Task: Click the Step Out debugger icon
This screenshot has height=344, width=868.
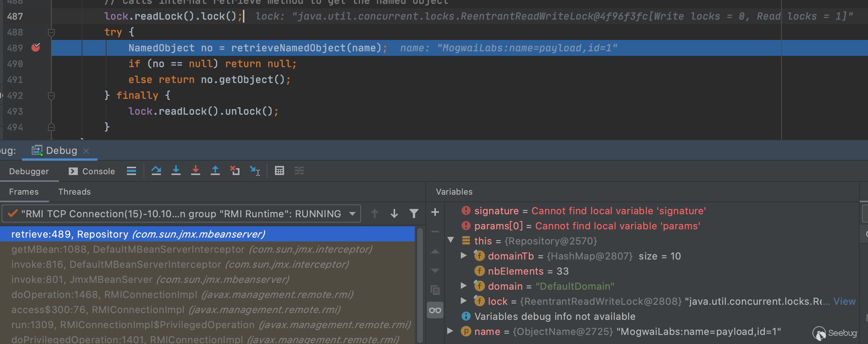Action: tap(215, 171)
